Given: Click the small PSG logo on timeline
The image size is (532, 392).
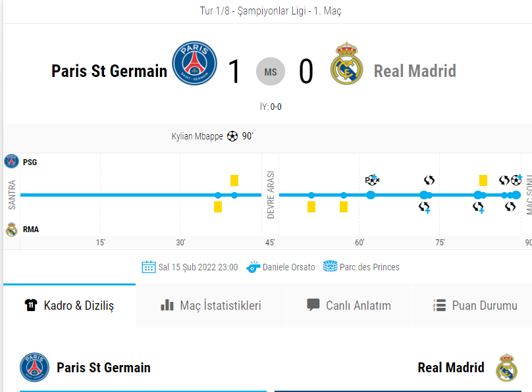Looking at the screenshot, I should 12,161.
